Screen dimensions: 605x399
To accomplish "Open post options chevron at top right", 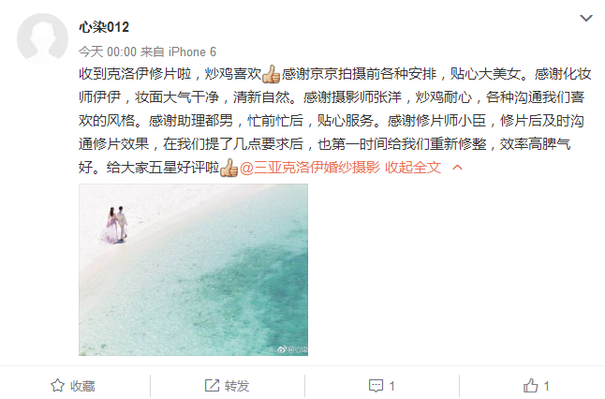I will click(x=586, y=18).
